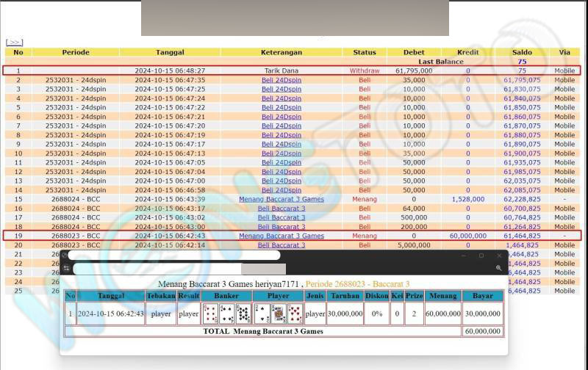
Task: Open Menang Baccarat 3 Games link in row 19
Action: (281, 236)
